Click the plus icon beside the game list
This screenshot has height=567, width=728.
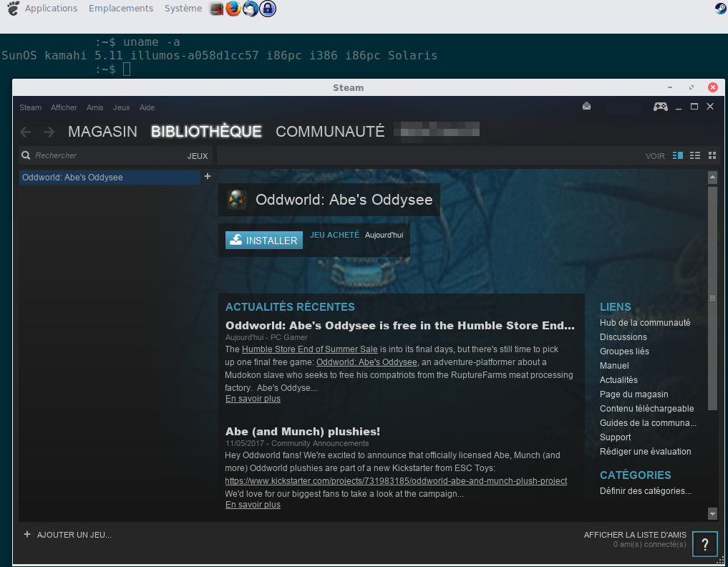(x=208, y=176)
